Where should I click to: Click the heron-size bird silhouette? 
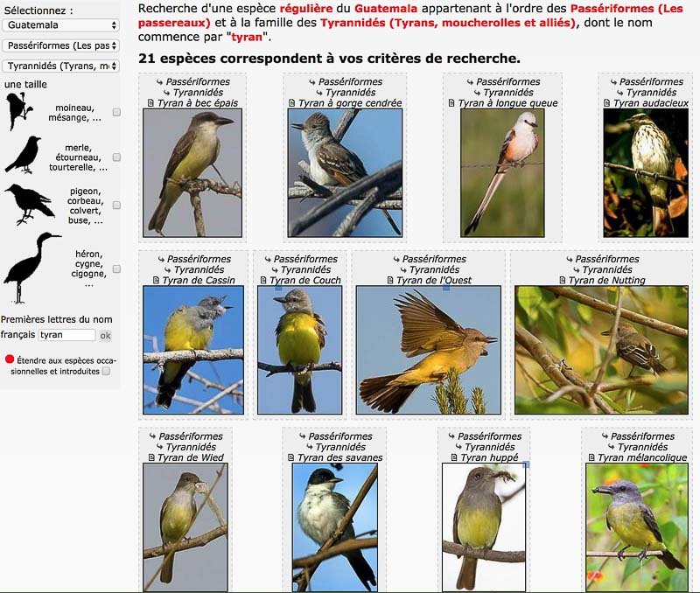(x=32, y=268)
